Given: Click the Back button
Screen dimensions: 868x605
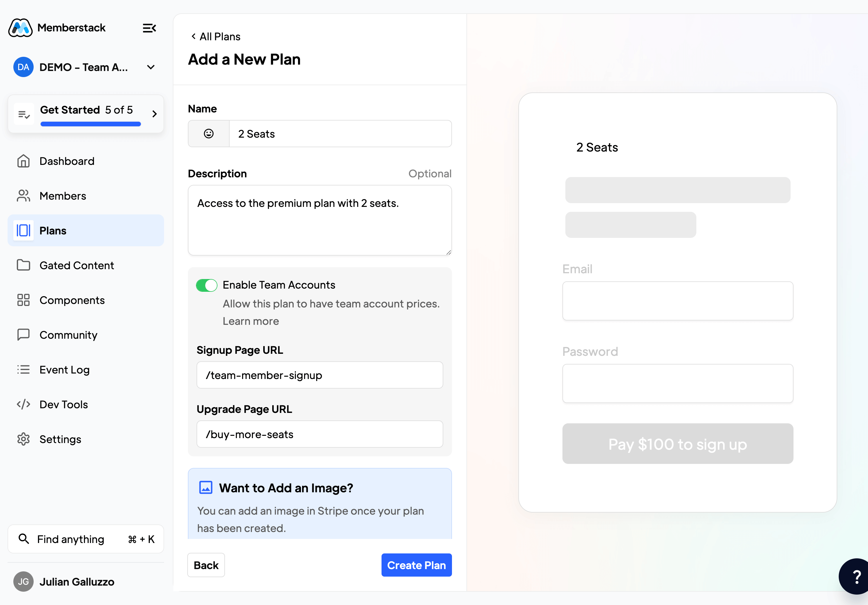Looking at the screenshot, I should [206, 565].
